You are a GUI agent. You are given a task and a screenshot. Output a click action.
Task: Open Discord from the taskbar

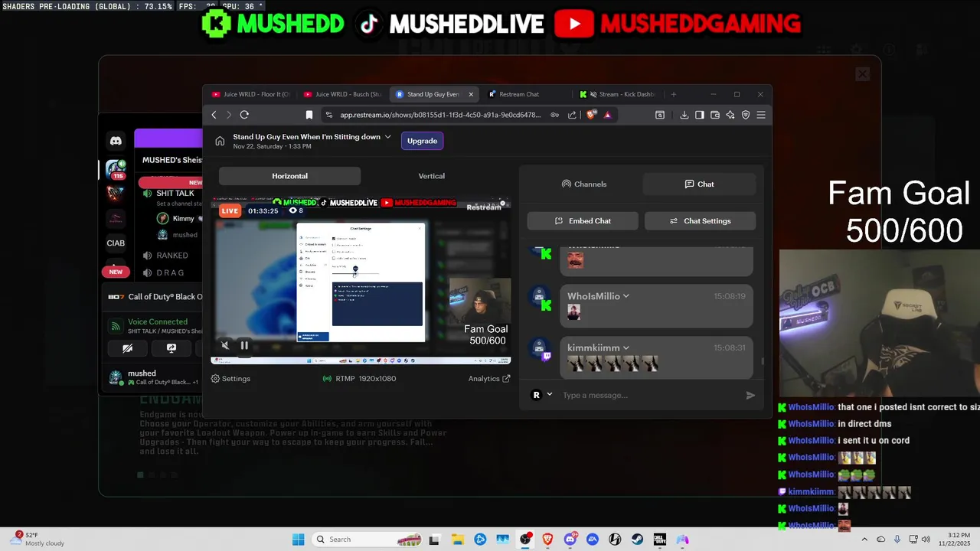click(x=570, y=540)
